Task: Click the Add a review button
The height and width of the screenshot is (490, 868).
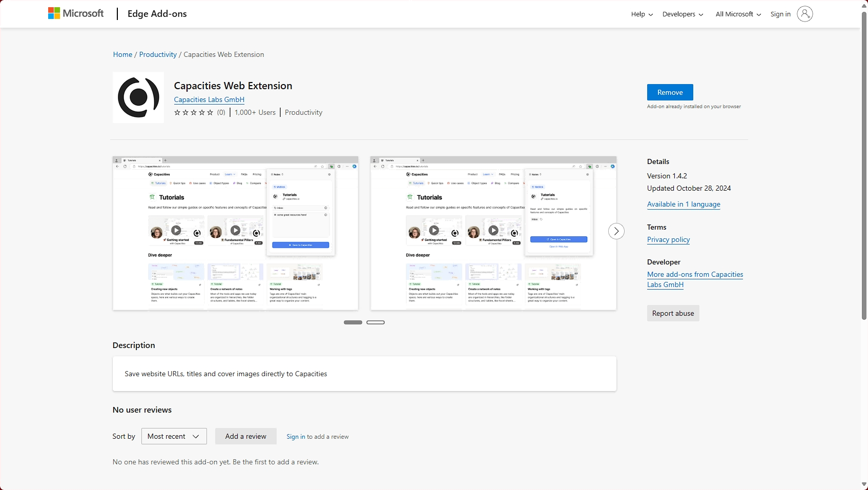Action: (x=245, y=436)
